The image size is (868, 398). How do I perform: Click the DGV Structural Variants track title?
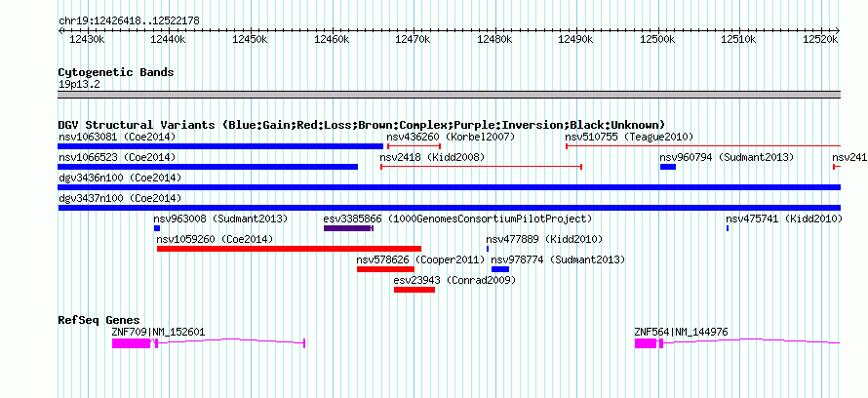(362, 125)
